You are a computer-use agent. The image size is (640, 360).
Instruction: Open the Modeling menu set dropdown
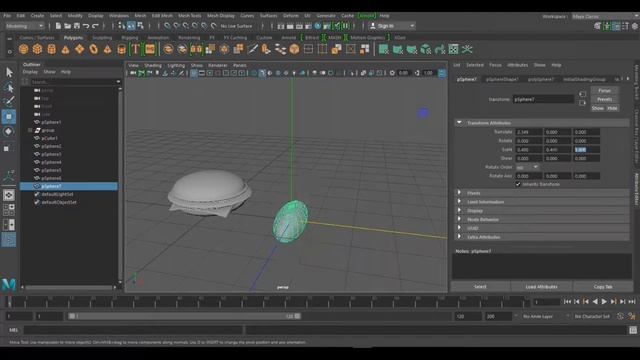pyautogui.click(x=24, y=26)
